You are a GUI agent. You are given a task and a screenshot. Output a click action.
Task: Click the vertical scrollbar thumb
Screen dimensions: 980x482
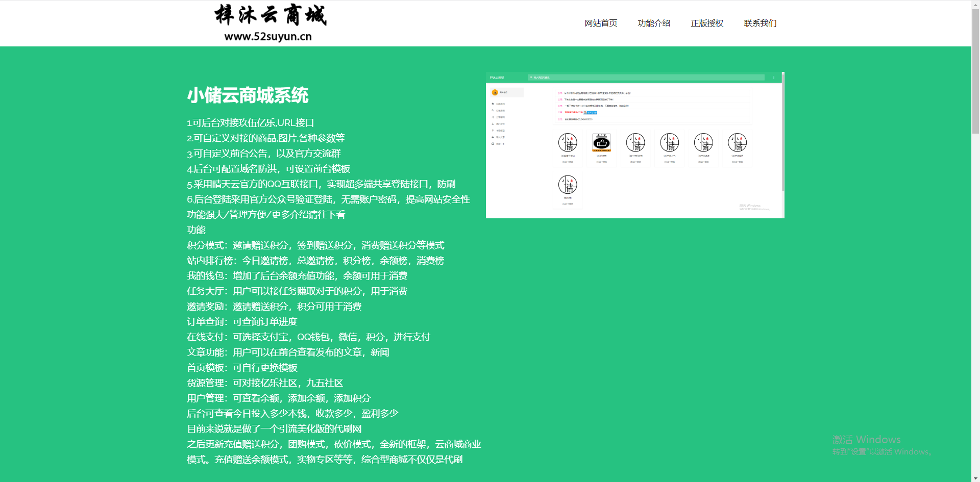click(975, 71)
